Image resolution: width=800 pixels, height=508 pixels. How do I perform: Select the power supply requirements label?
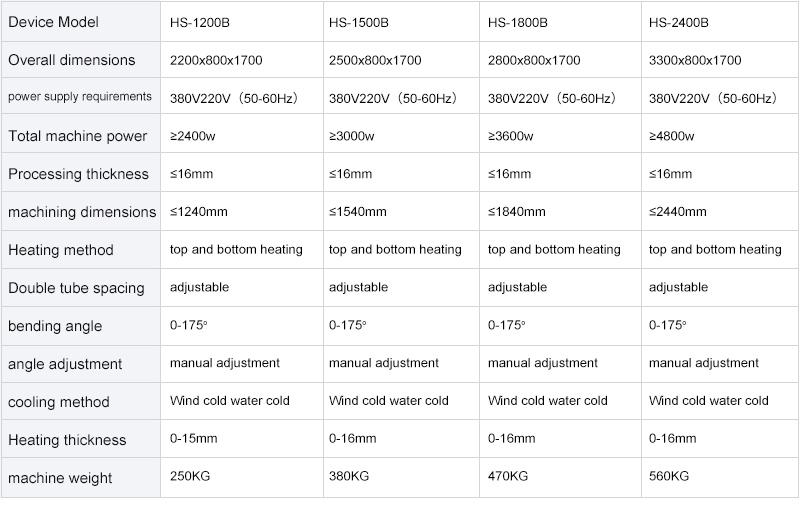pyautogui.click(x=81, y=96)
